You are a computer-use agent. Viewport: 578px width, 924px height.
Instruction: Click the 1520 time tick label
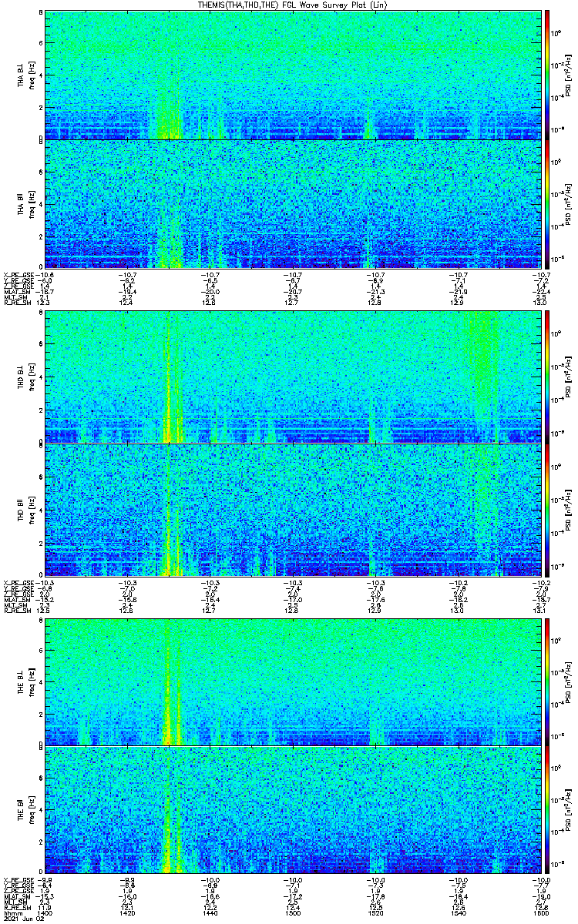[375, 913]
